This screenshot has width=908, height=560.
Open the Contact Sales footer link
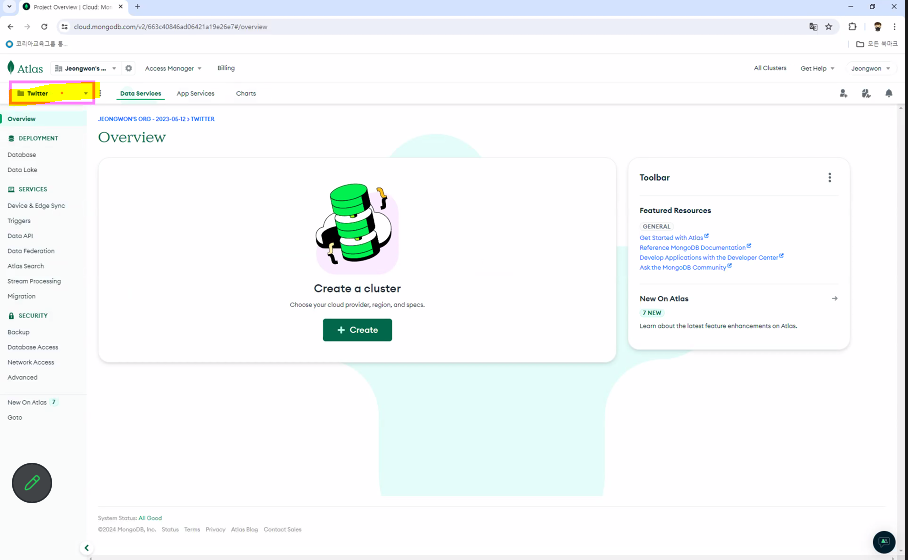coord(283,530)
